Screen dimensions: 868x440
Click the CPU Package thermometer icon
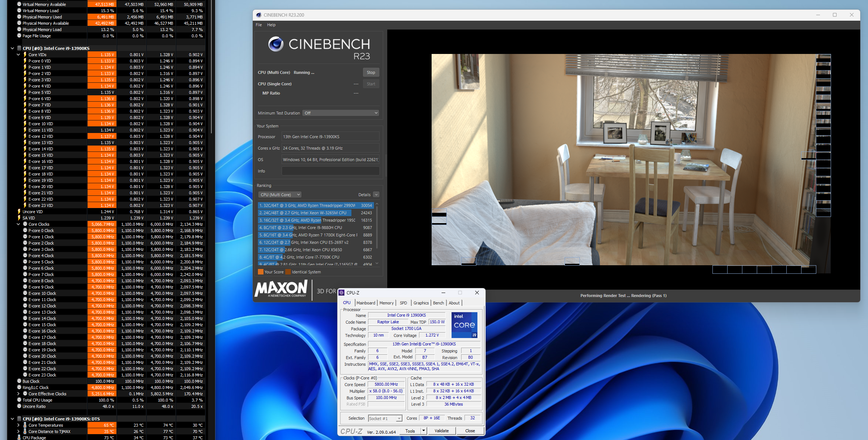tap(19, 438)
